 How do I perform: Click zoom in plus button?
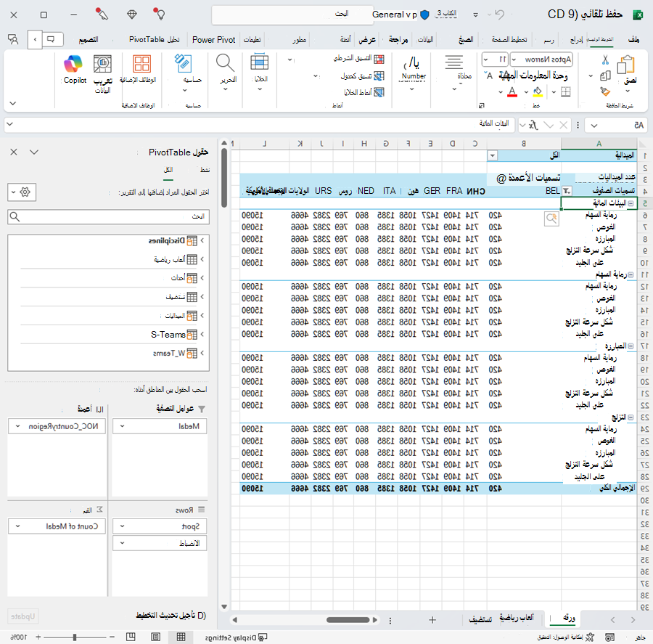(38, 637)
